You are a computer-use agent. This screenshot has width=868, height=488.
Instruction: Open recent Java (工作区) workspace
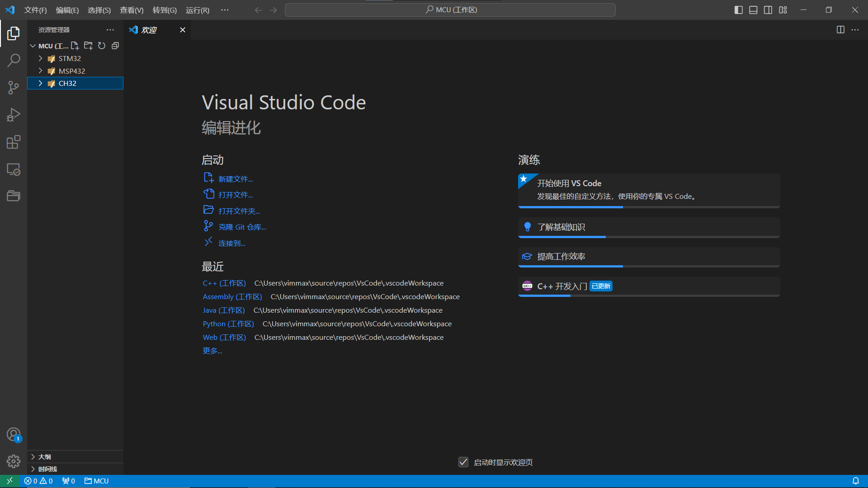(223, 310)
